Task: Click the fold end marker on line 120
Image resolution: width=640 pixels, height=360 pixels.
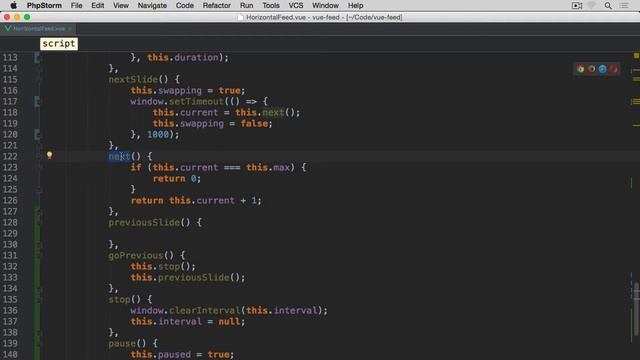Action: pos(38,134)
